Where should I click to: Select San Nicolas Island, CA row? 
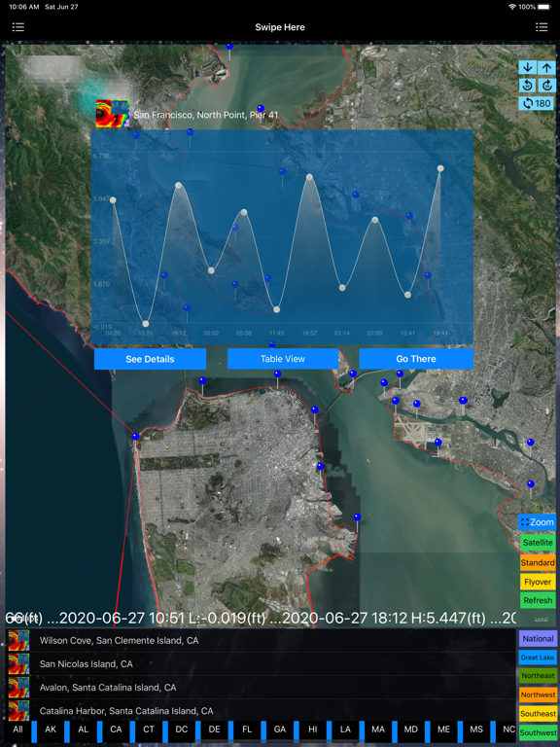pos(261,663)
